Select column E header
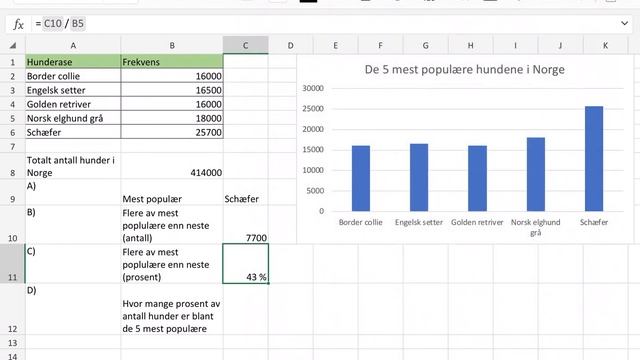Screen dimensions: 640x360 [336, 45]
